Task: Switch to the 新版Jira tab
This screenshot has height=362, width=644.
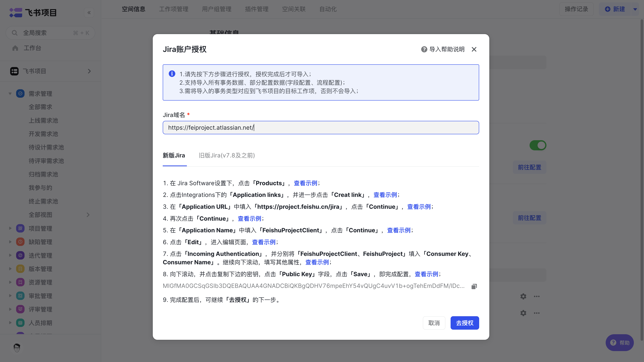Action: point(174,155)
